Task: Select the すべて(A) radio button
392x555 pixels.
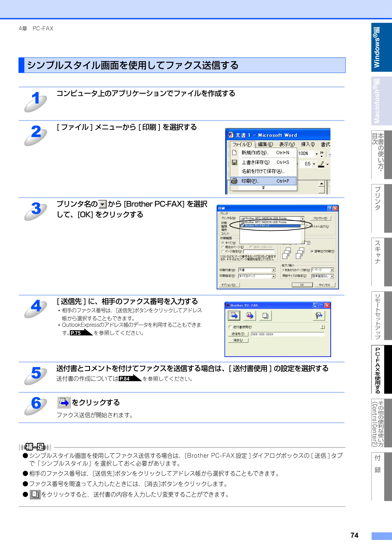Action: pos(223,243)
